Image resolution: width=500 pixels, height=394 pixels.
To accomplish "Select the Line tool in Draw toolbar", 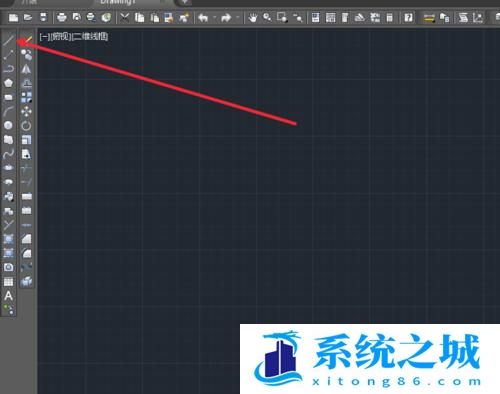I will [x=9, y=40].
